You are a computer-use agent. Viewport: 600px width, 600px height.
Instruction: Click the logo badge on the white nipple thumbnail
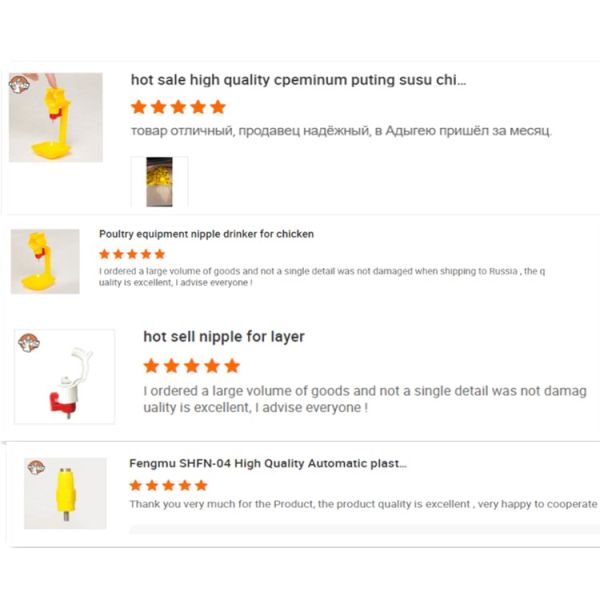(x=29, y=344)
